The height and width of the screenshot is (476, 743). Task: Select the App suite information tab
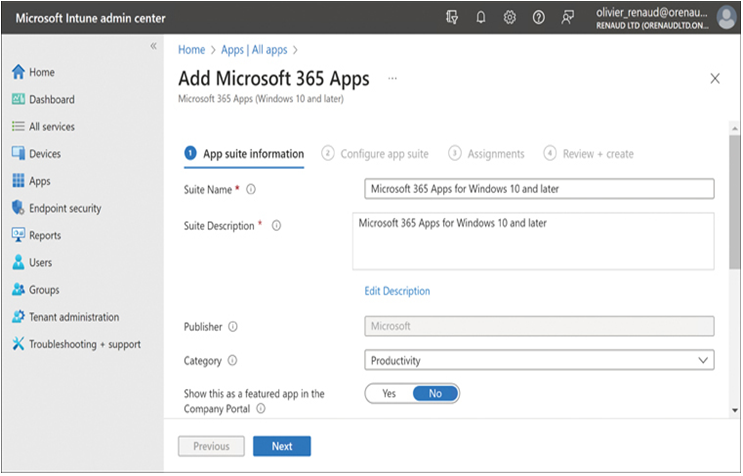(244, 154)
